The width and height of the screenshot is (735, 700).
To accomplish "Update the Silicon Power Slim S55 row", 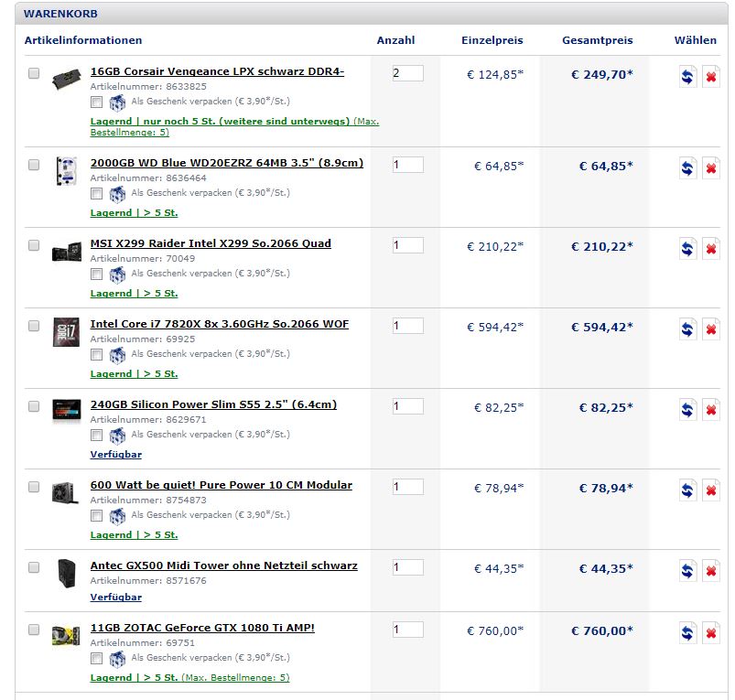I will click(687, 410).
